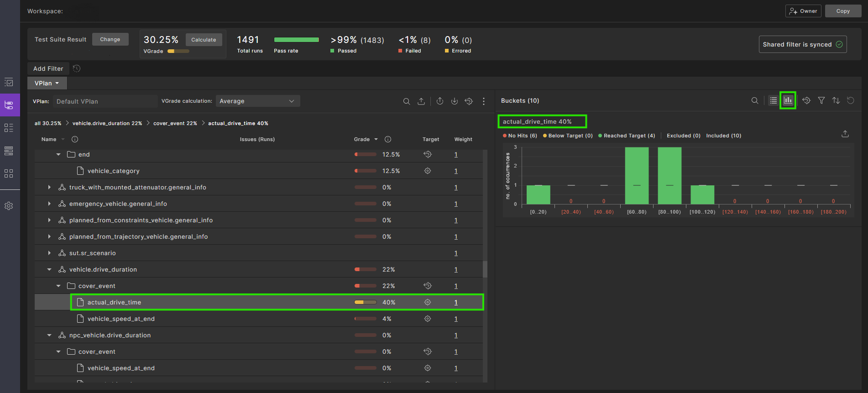Click export icon above the buckets chart

pos(845,134)
